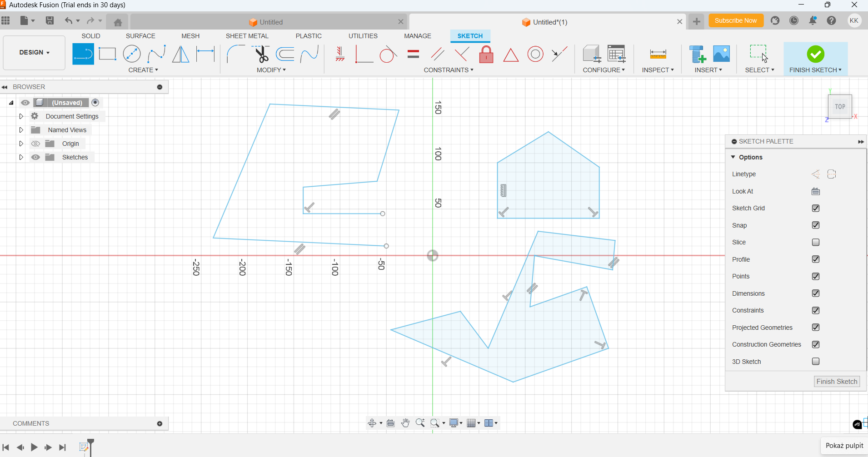868x457 pixels.
Task: Open the MODIFY dropdown menu
Action: tap(271, 70)
